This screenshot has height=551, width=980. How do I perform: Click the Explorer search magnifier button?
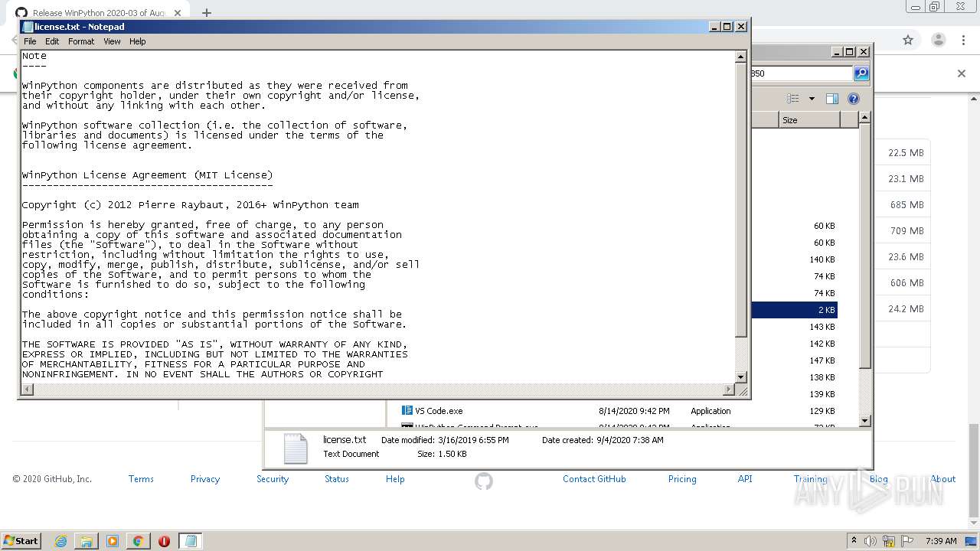point(861,73)
